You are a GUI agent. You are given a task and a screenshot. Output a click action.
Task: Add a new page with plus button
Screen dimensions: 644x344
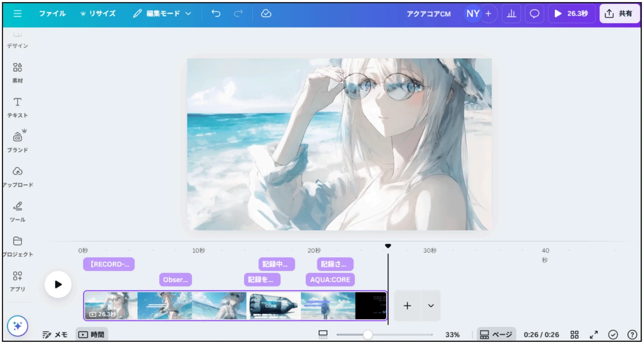coord(407,306)
